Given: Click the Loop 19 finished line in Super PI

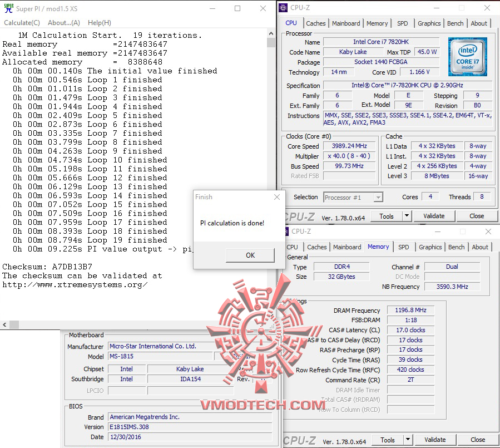Looking at the screenshot, I should [90, 240].
